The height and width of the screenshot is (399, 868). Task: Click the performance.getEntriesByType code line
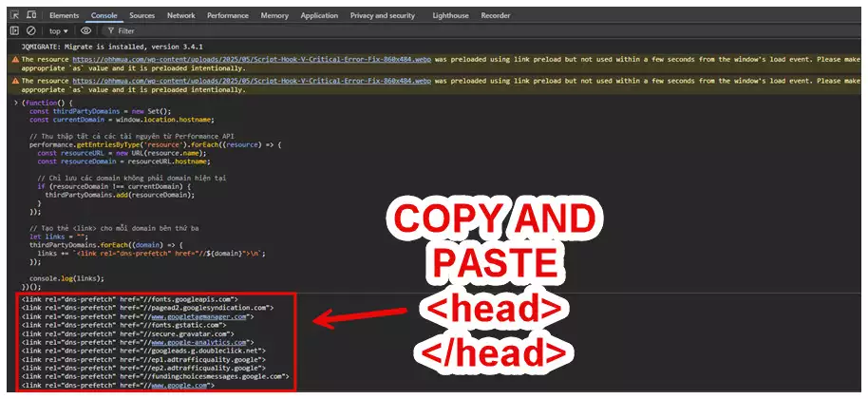[156, 145]
